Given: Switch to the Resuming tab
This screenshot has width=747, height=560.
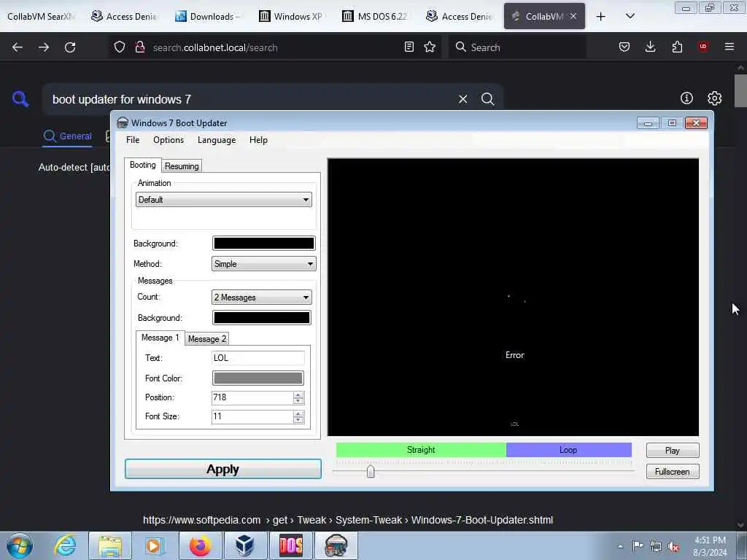Looking at the screenshot, I should click(182, 166).
